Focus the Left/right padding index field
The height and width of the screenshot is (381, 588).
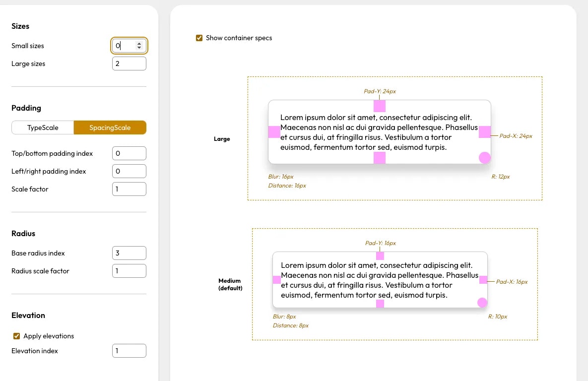pyautogui.click(x=129, y=171)
